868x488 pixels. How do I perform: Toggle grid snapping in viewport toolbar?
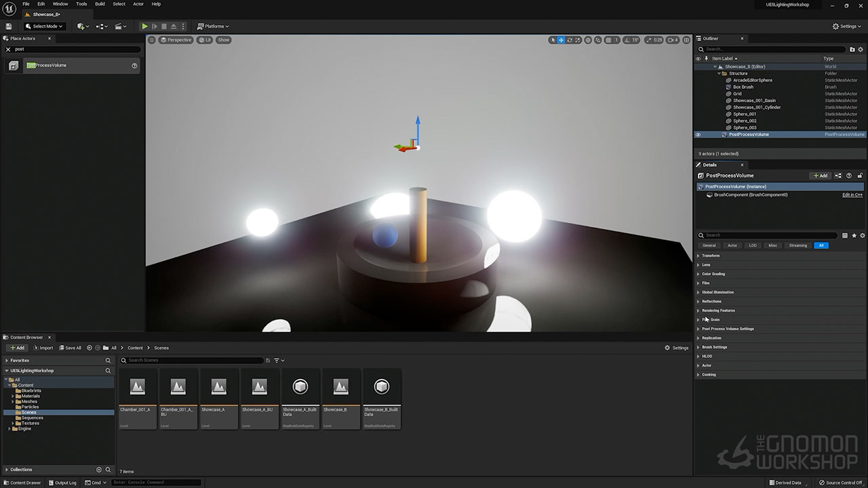608,40
